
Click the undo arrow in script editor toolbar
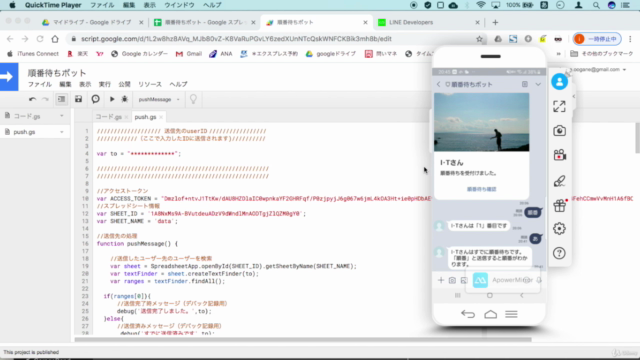32,99
